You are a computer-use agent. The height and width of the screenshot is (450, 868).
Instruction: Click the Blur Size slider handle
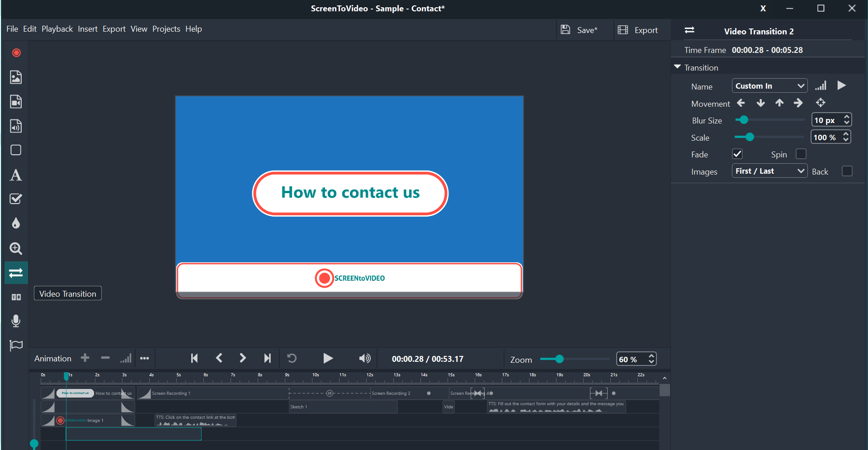point(744,120)
